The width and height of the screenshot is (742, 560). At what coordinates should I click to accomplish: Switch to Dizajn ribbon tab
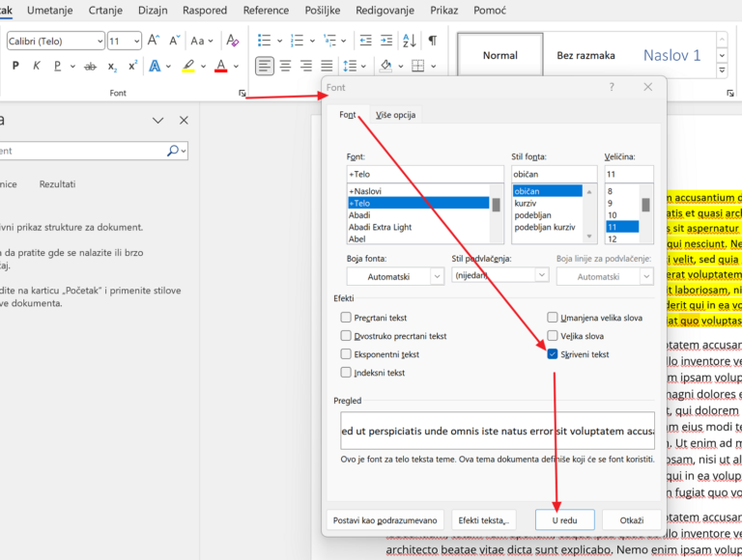coord(153,10)
